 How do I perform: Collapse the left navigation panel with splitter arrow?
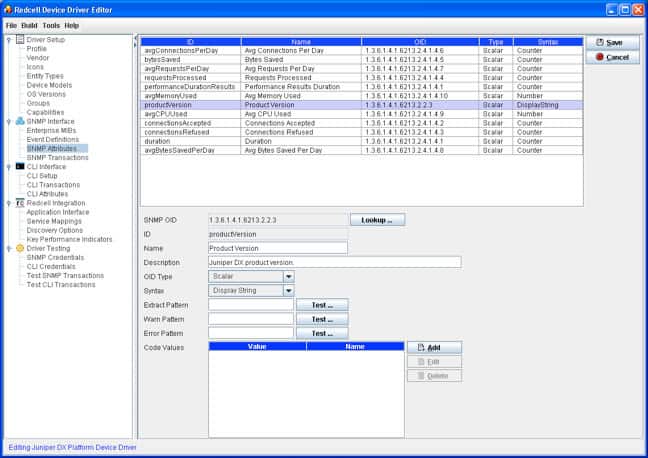point(135,38)
